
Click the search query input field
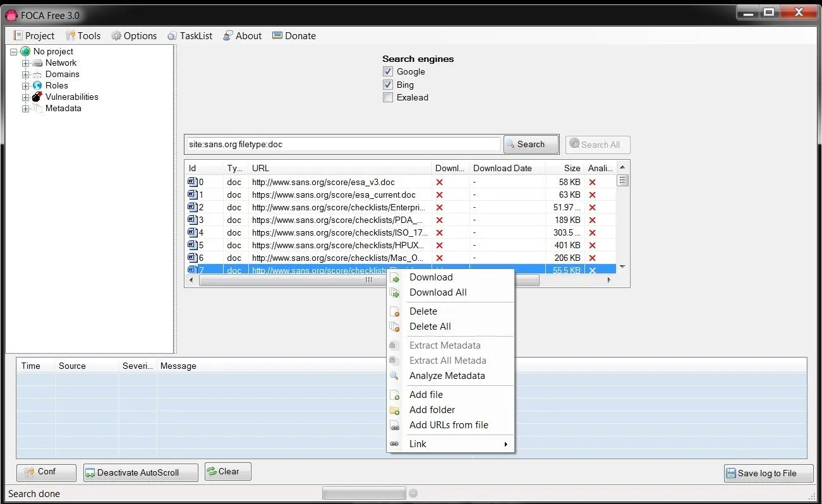point(344,145)
